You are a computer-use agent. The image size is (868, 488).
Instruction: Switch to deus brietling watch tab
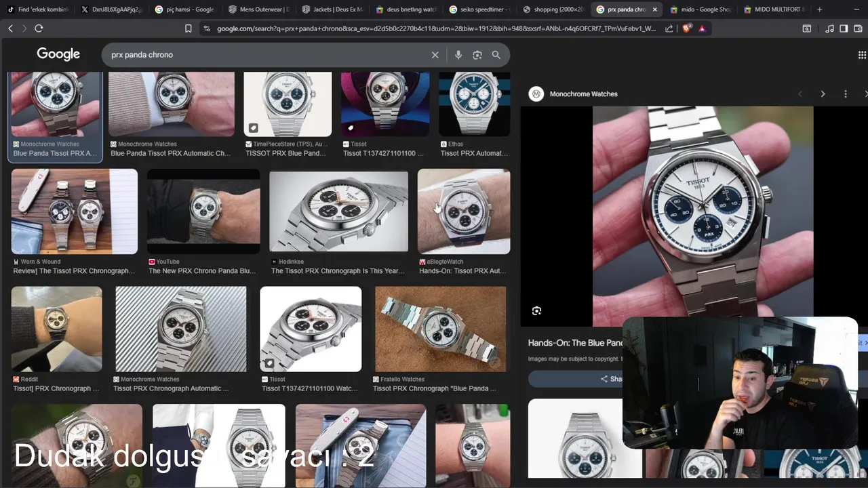click(x=406, y=9)
